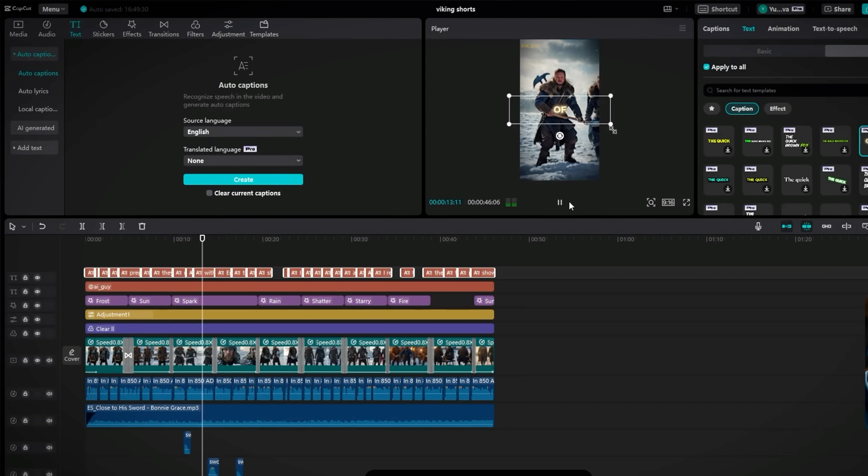Select the Frost effect clip on timeline
868x476 pixels.
106,301
